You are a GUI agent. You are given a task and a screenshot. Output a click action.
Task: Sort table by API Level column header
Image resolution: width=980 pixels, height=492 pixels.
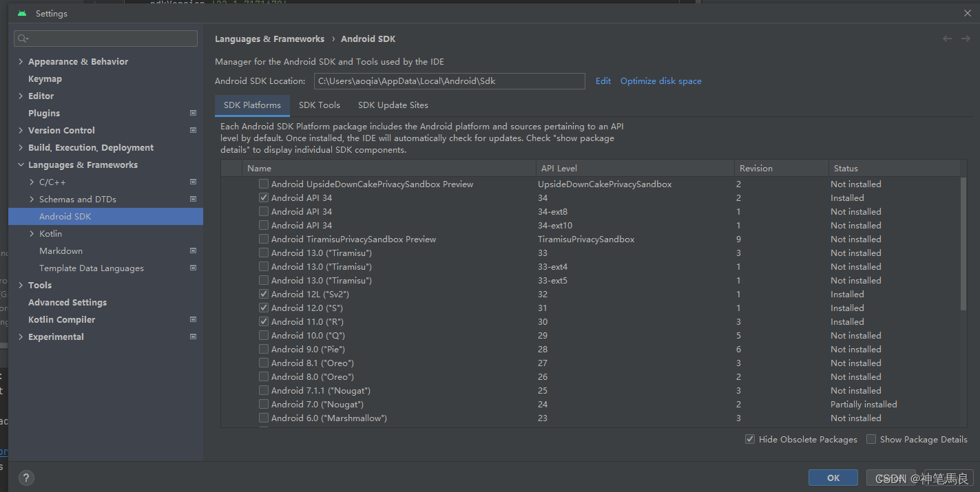pos(634,168)
